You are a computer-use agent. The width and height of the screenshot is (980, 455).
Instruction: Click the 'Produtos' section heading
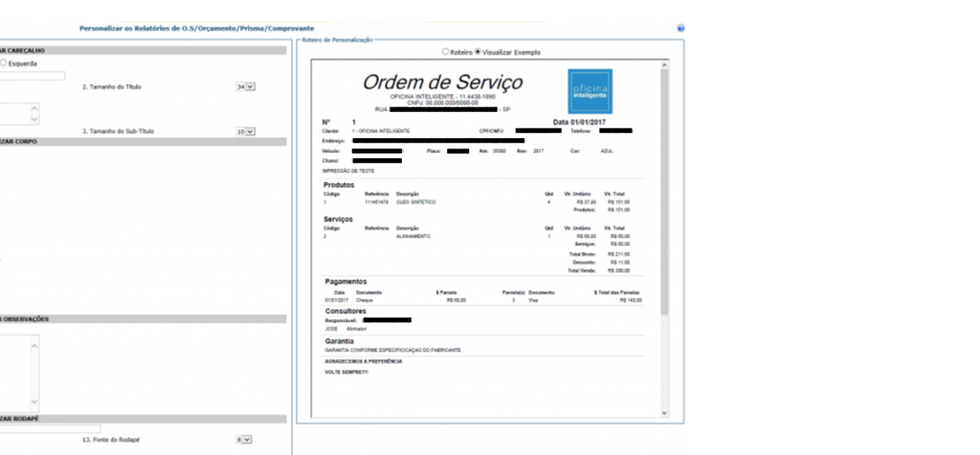(339, 185)
